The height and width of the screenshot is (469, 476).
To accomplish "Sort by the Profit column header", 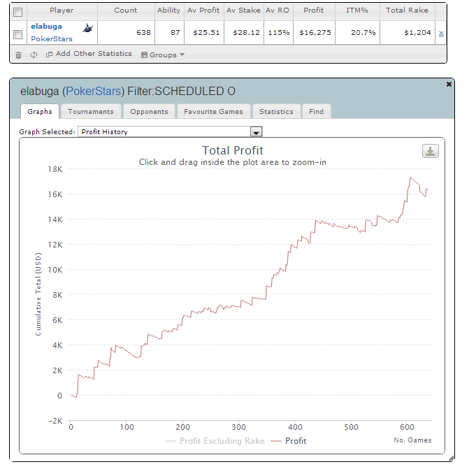I will [x=314, y=10].
